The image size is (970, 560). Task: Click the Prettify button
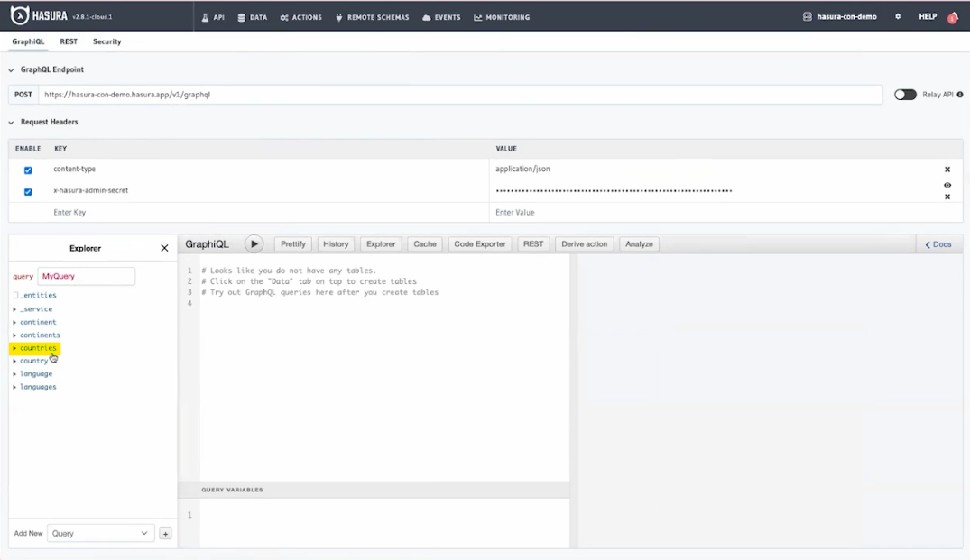pos(293,244)
